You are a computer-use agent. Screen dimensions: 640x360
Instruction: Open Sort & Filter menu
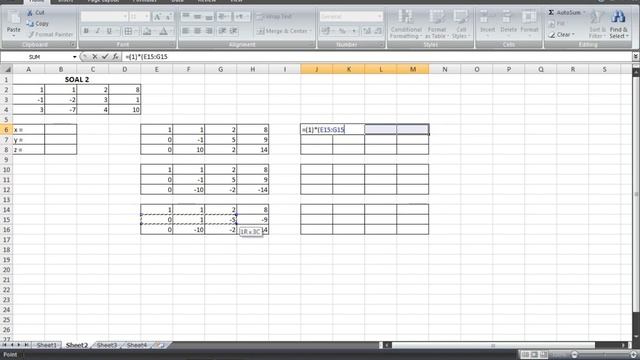pyautogui.click(x=597, y=24)
